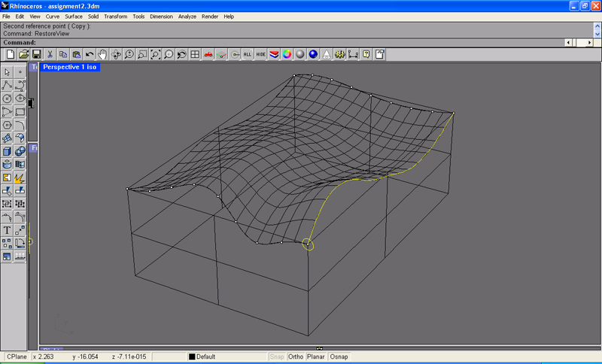The image size is (602, 364).
Task: Select the Fillet curves tool
Action: pos(20,125)
